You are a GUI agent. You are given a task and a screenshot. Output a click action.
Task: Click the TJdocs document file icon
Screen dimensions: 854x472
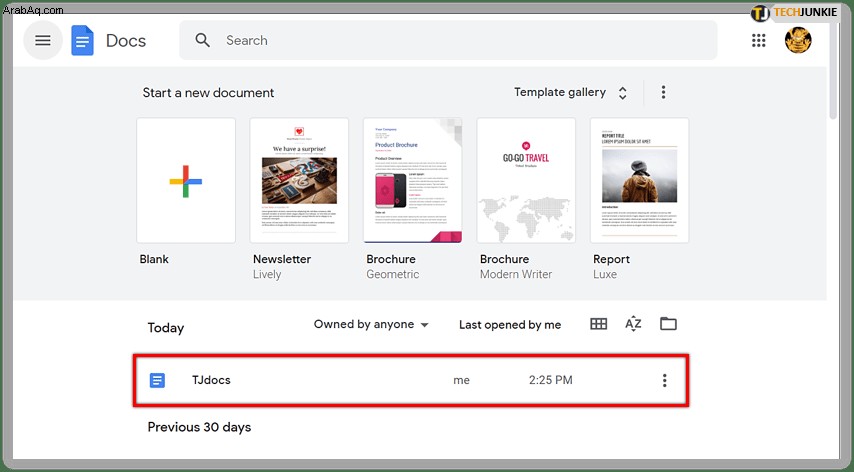pos(157,380)
